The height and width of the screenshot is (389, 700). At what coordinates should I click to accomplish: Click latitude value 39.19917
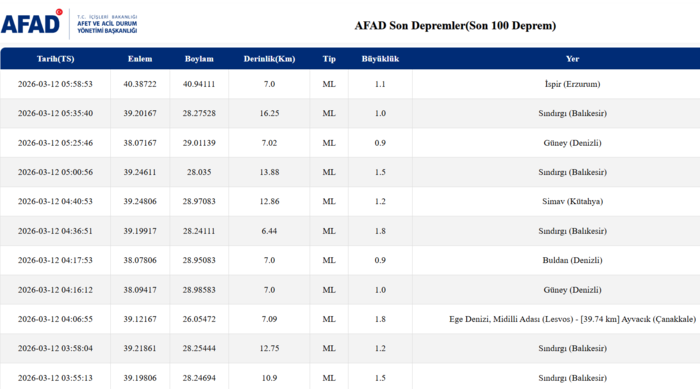(140, 231)
